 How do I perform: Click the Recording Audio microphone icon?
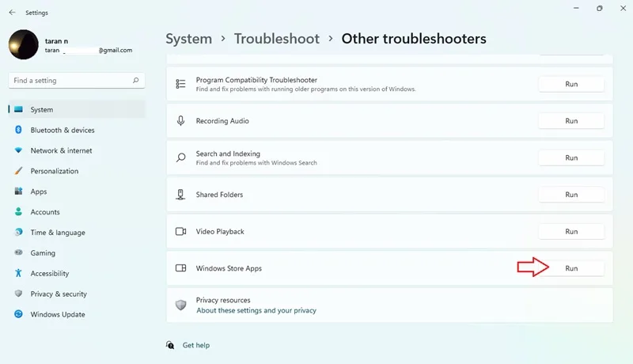(x=180, y=120)
